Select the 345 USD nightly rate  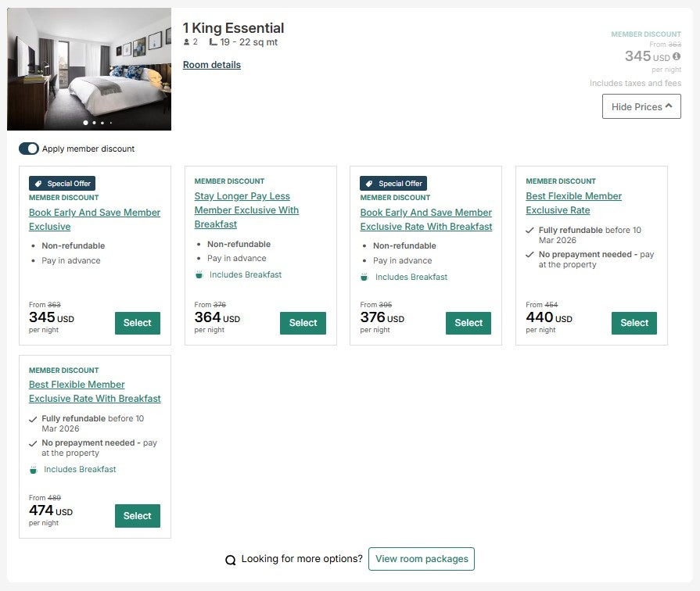pos(137,323)
